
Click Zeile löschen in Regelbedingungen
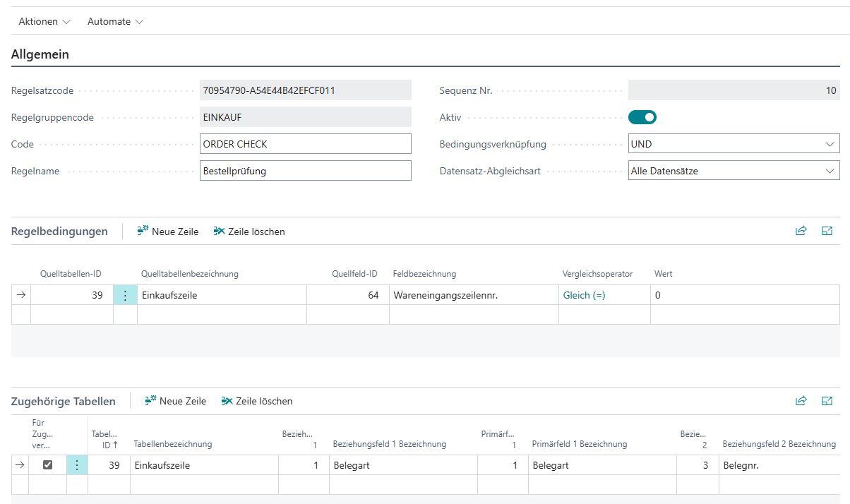249,232
